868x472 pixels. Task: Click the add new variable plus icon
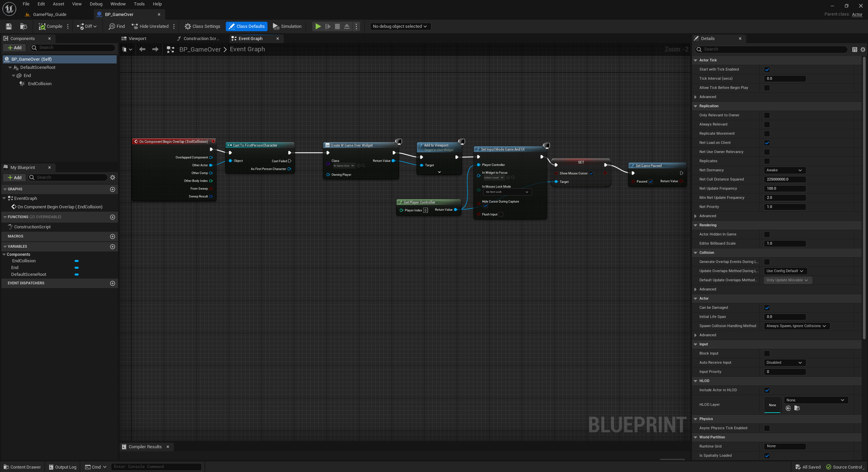point(113,247)
